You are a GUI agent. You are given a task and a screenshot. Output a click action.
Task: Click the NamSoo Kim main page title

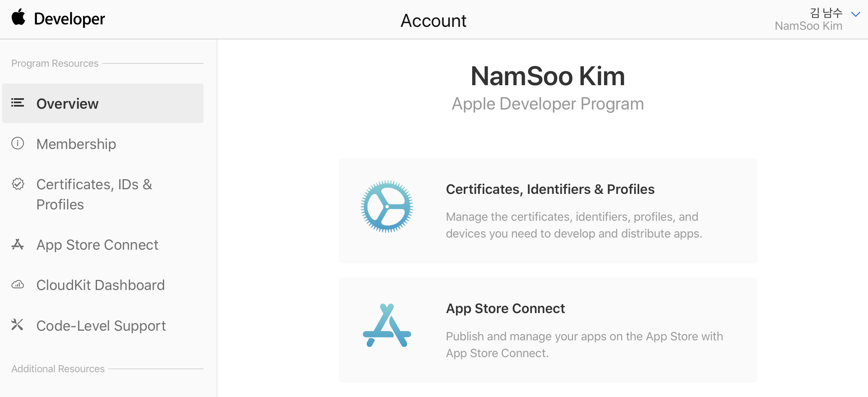coord(548,76)
